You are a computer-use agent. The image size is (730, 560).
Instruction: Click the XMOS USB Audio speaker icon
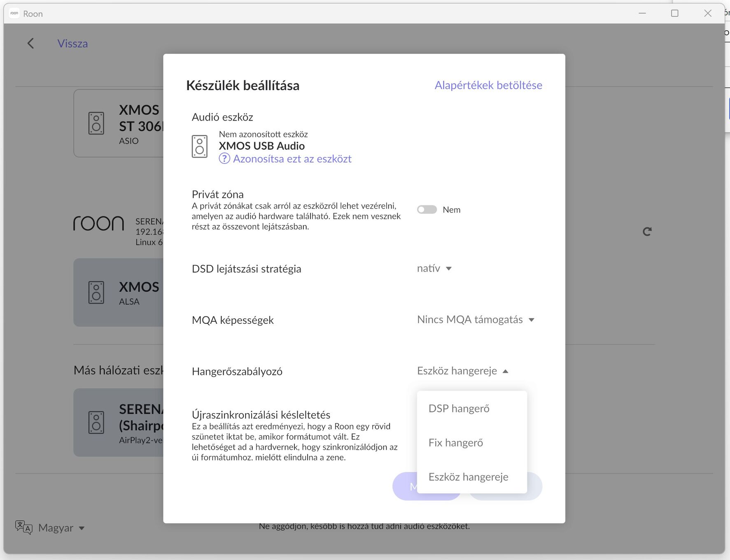(x=200, y=146)
